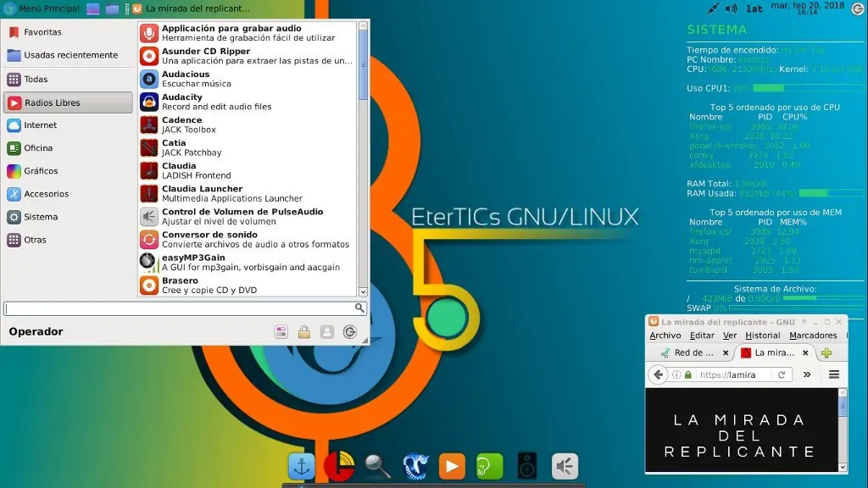Click the lat keyboard layout indicator
This screenshot has width=868, height=488.
coord(754,8)
